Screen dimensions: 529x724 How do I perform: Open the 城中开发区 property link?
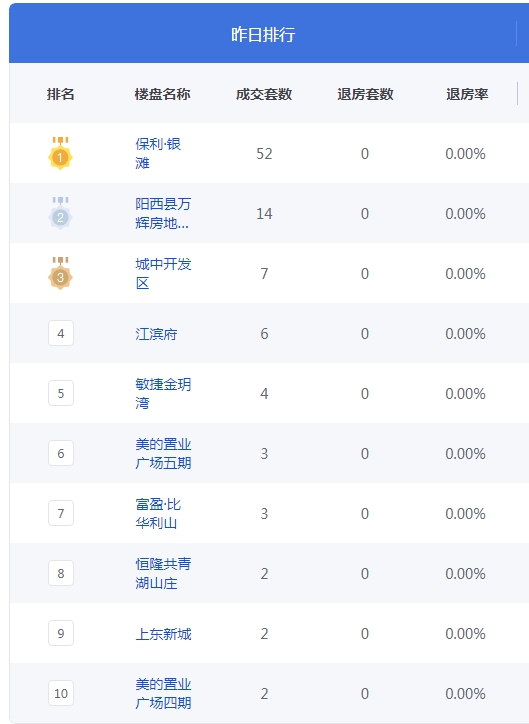click(163, 273)
